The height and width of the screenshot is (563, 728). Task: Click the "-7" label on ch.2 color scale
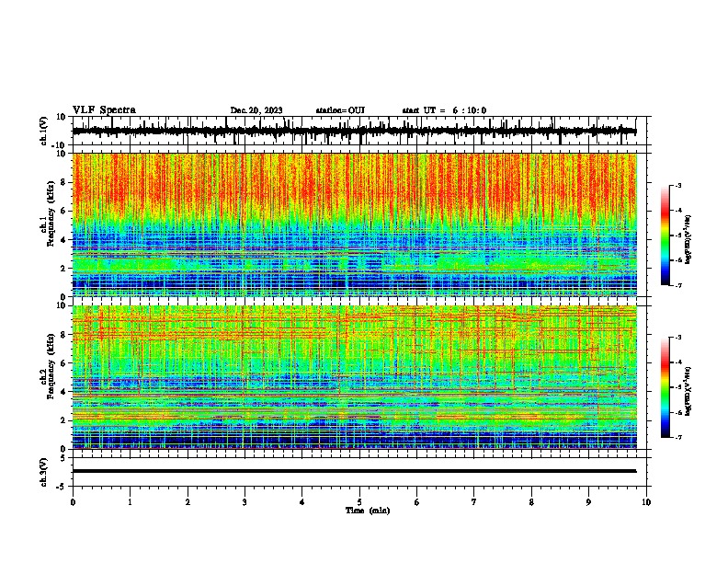tap(677, 437)
